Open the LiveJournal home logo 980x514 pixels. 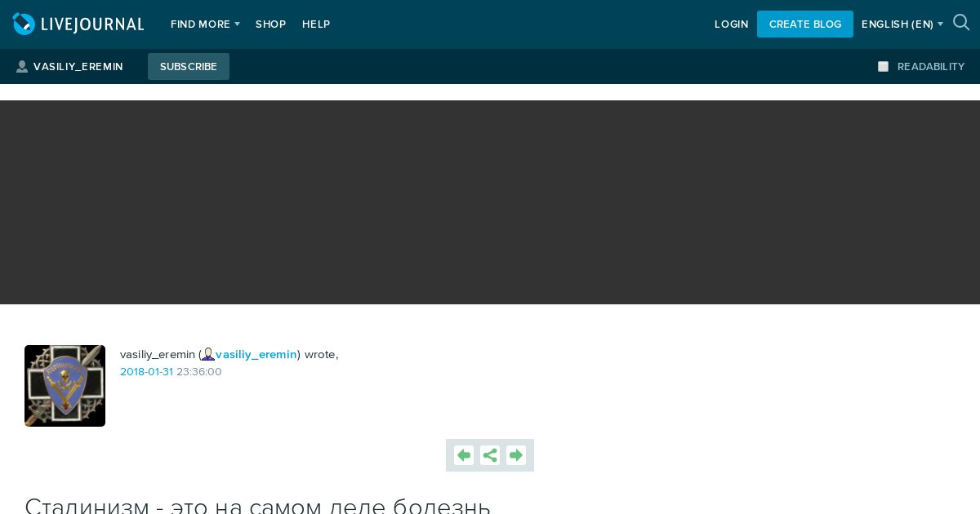pyautogui.click(x=78, y=24)
